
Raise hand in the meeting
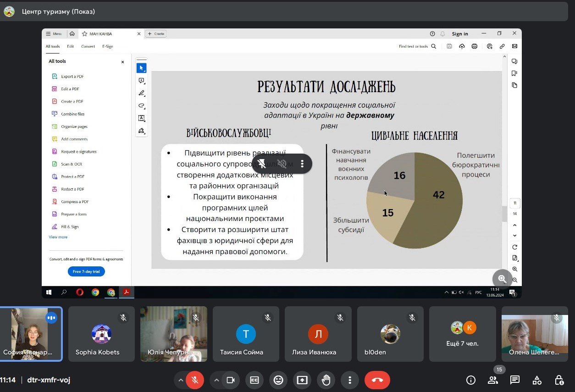(x=326, y=380)
